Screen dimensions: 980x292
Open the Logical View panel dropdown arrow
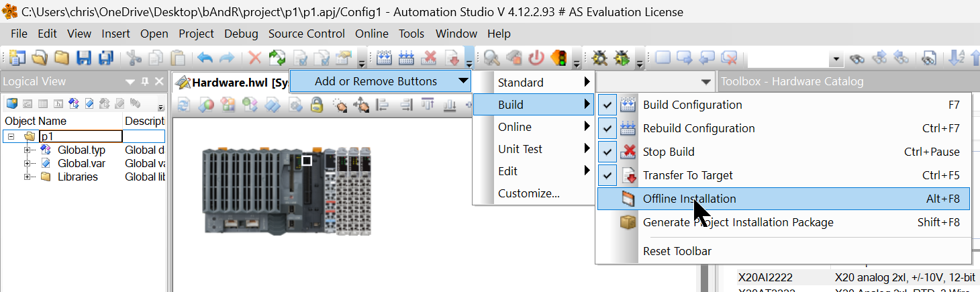[x=130, y=81]
